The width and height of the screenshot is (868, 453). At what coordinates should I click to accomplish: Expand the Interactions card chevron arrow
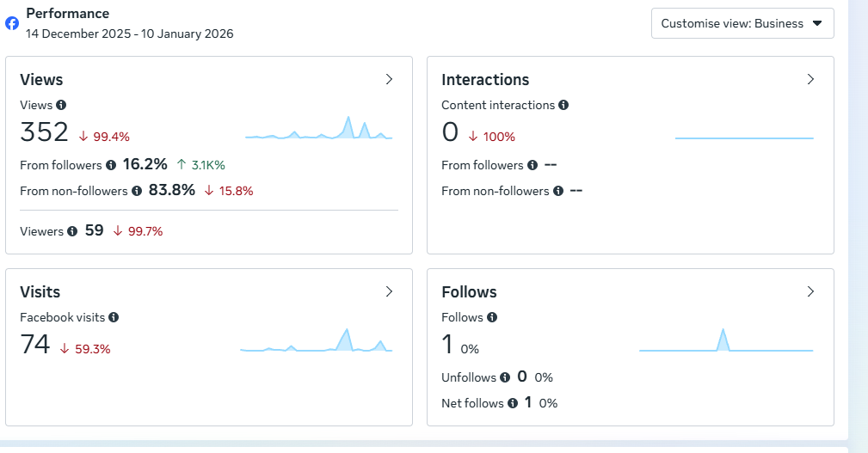tap(810, 79)
